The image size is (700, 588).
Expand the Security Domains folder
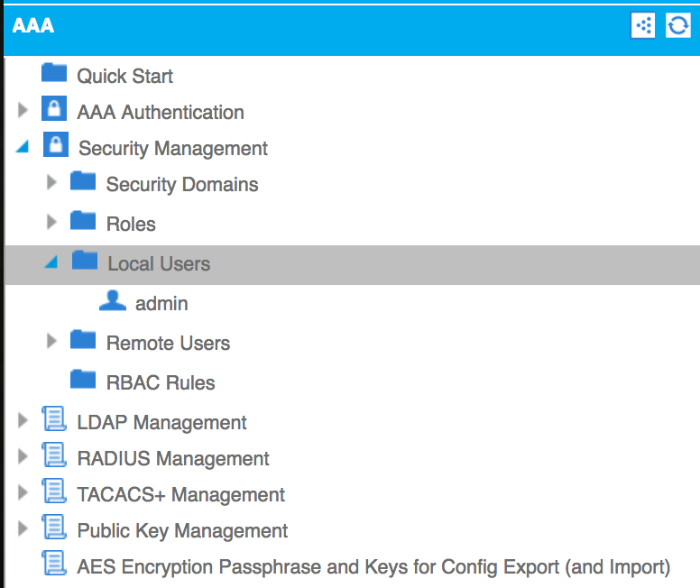tap(51, 182)
